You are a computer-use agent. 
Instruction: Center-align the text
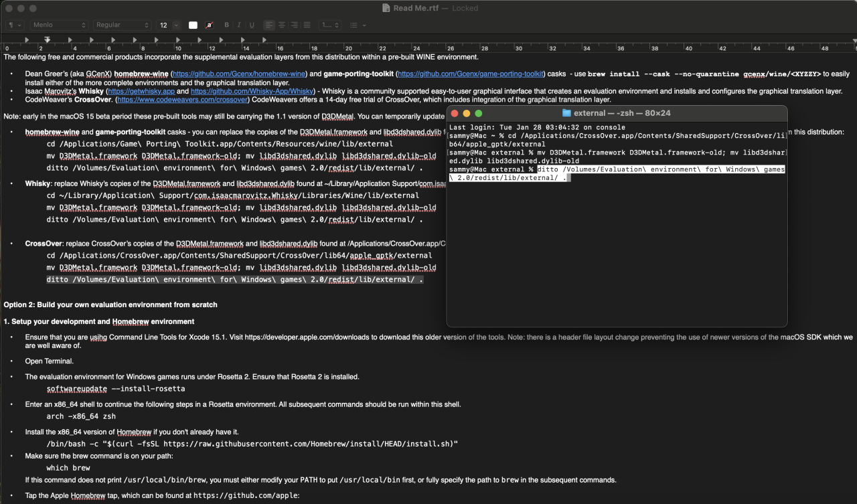pos(282,25)
